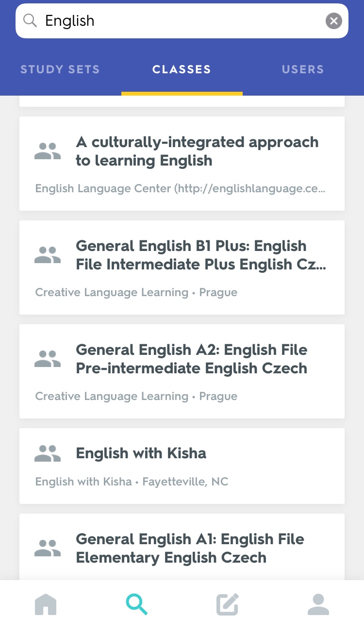
Task: Open General English B1 Plus class title
Action: (201, 255)
